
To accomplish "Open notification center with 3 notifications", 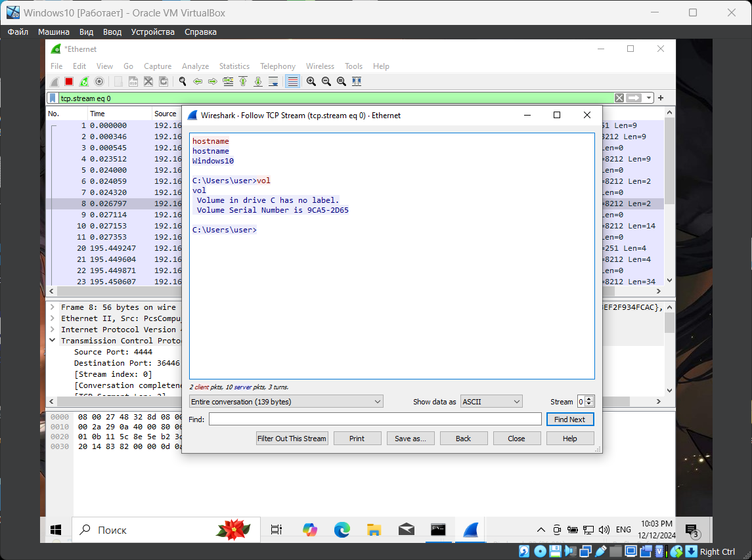I will pos(692,530).
